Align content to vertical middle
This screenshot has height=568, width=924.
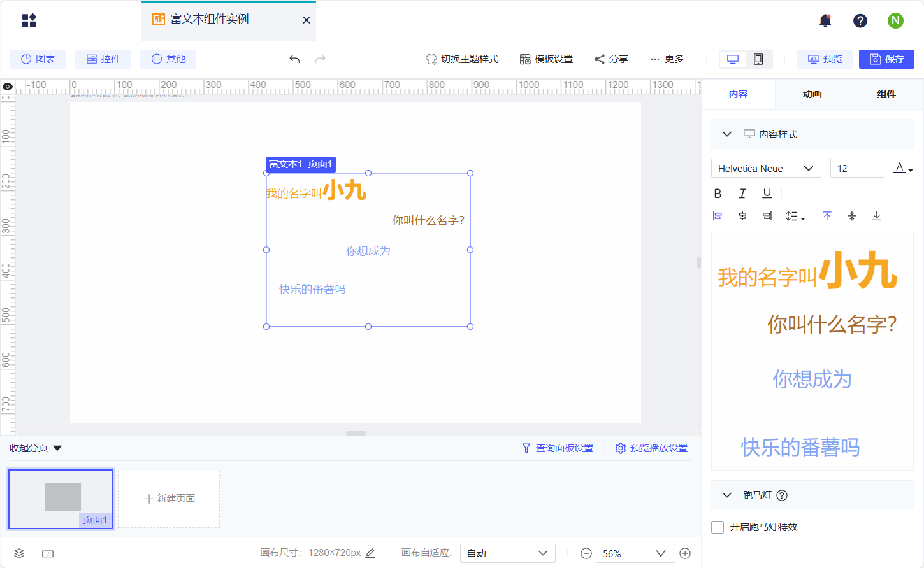click(852, 217)
